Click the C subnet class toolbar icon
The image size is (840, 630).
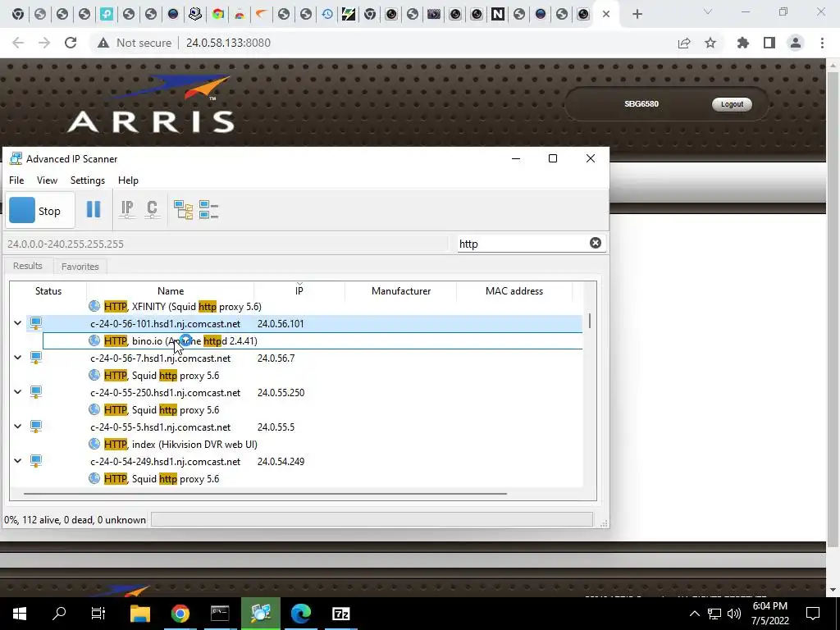[x=152, y=210]
